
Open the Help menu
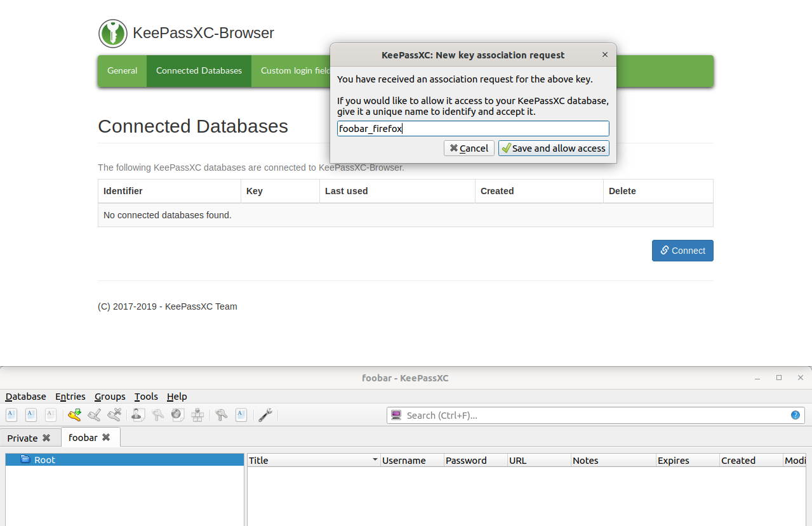tap(177, 396)
